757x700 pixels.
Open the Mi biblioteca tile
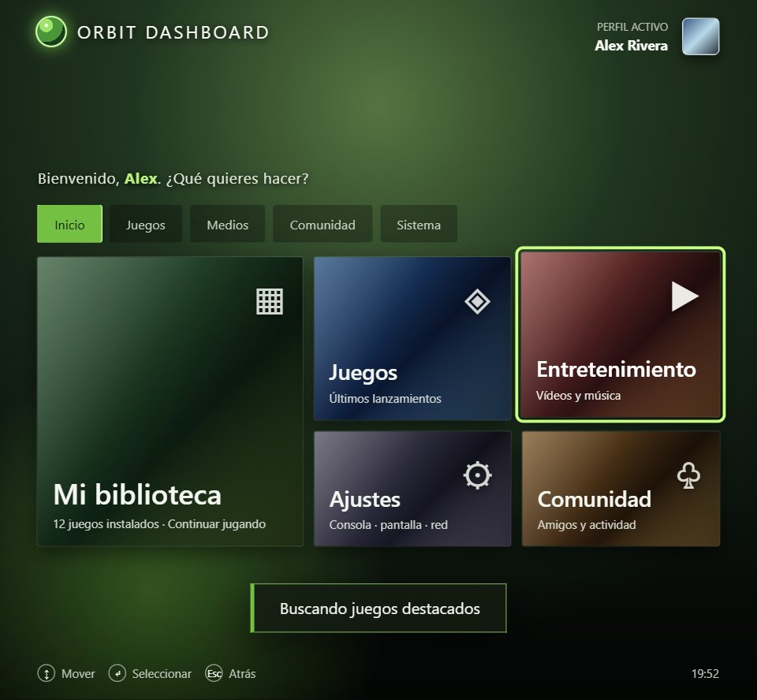tap(170, 402)
